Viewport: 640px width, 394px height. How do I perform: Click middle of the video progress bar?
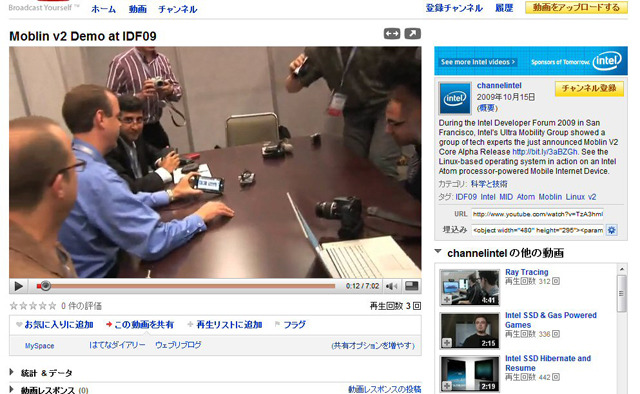pos(186,286)
